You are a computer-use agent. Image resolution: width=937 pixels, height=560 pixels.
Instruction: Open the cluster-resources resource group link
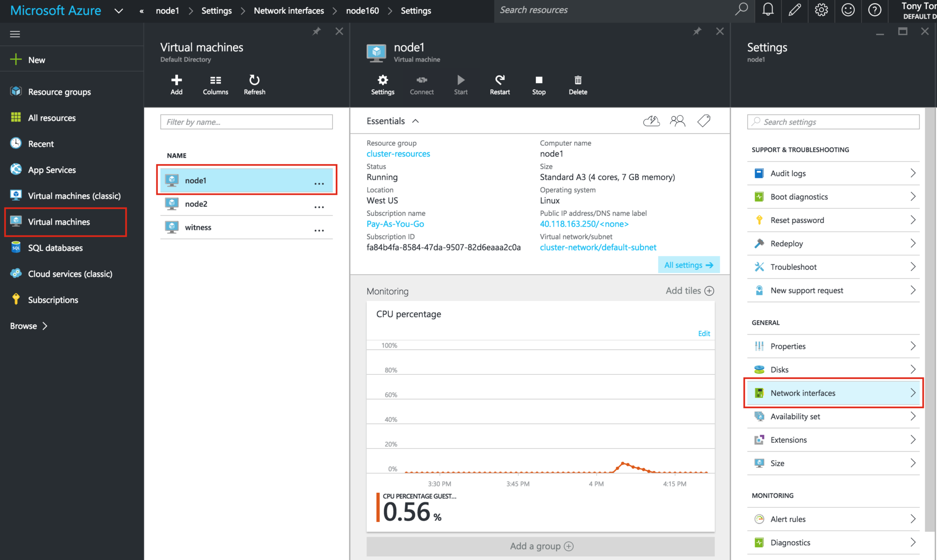[x=398, y=154]
